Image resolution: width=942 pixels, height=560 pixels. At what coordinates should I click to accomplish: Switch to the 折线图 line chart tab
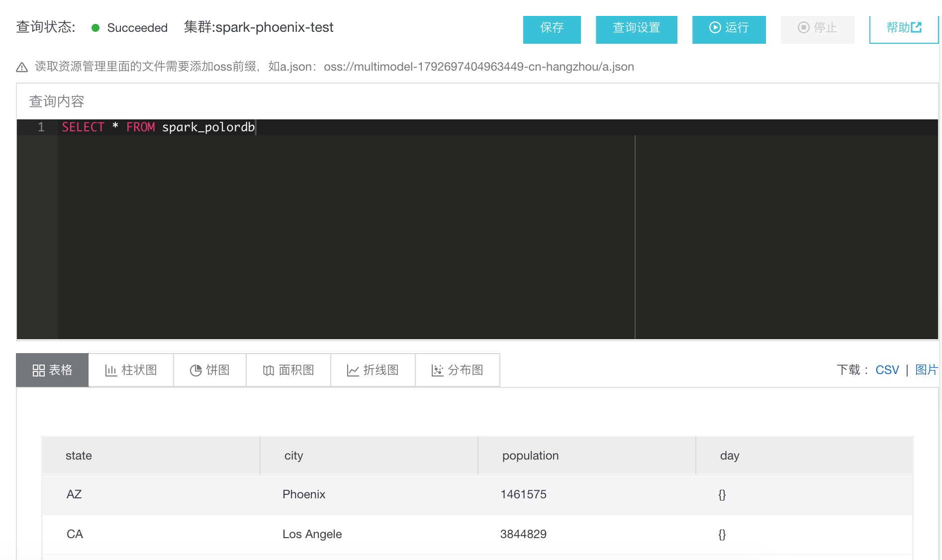pyautogui.click(x=373, y=370)
